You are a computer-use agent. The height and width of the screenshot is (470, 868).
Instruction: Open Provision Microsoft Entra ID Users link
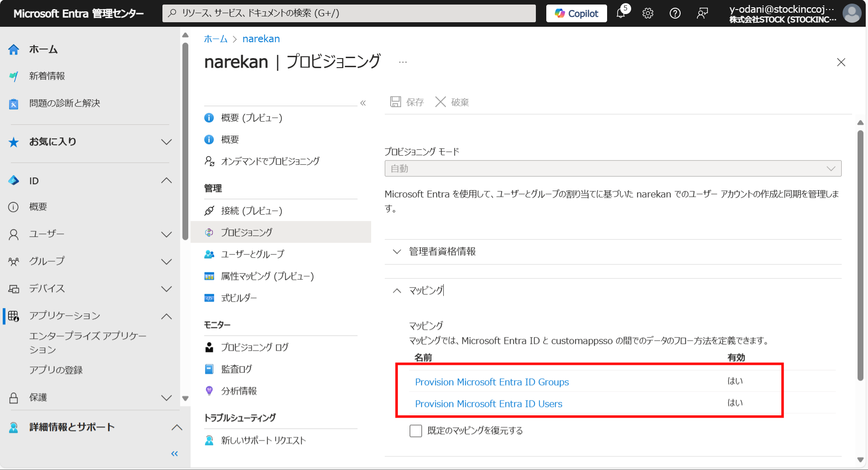pyautogui.click(x=489, y=404)
